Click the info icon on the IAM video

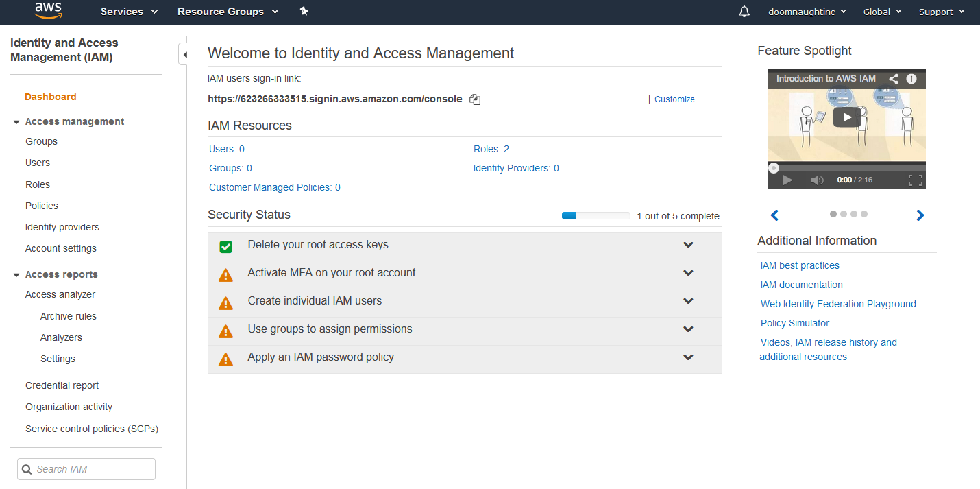coord(911,79)
